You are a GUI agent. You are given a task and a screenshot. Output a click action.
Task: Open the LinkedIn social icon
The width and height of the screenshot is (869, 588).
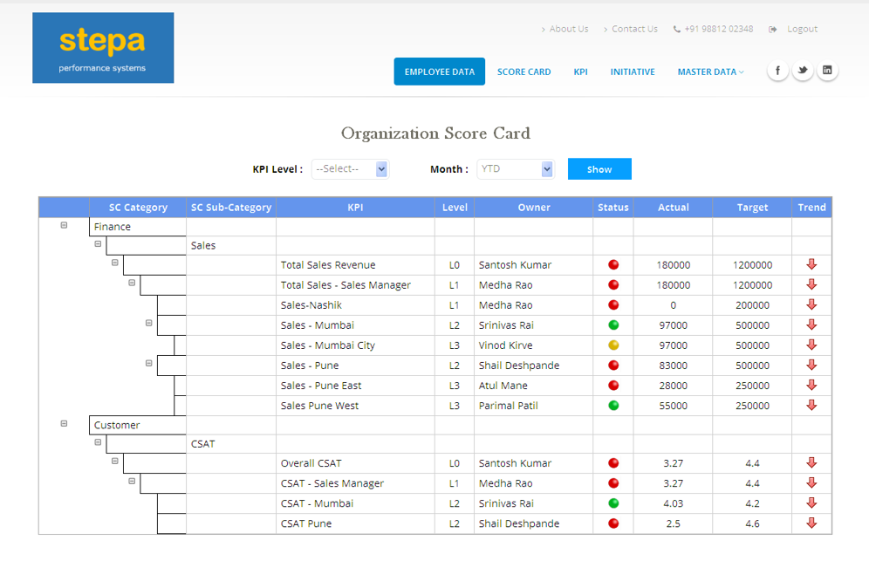[827, 71]
